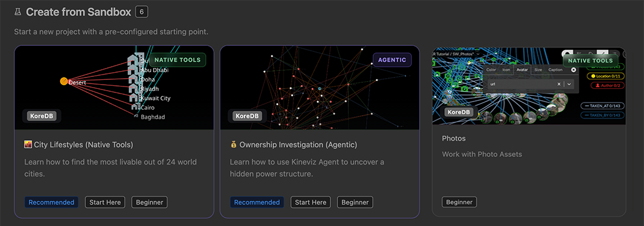Clear the url field using its X

point(559,84)
